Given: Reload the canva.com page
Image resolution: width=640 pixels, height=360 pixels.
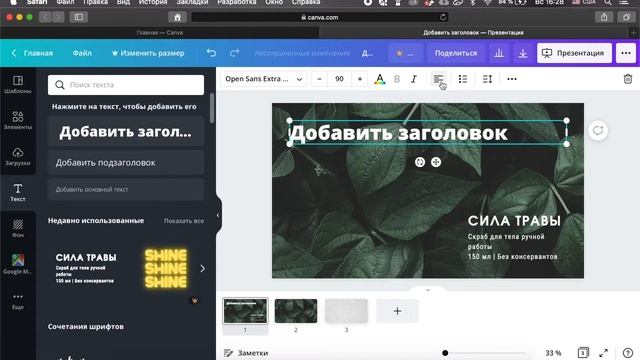Looking at the screenshot, I should (443, 17).
